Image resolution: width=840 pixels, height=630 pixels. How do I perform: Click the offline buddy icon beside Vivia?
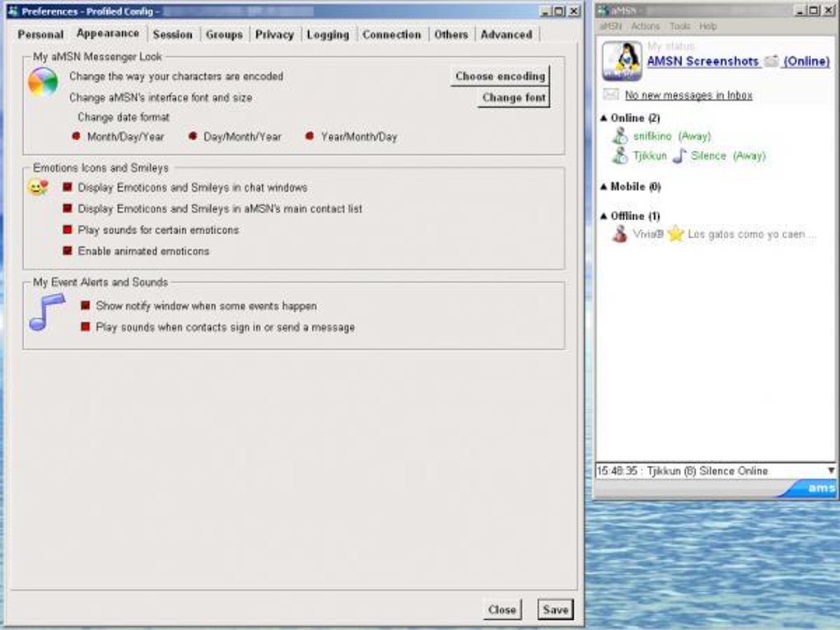[620, 234]
